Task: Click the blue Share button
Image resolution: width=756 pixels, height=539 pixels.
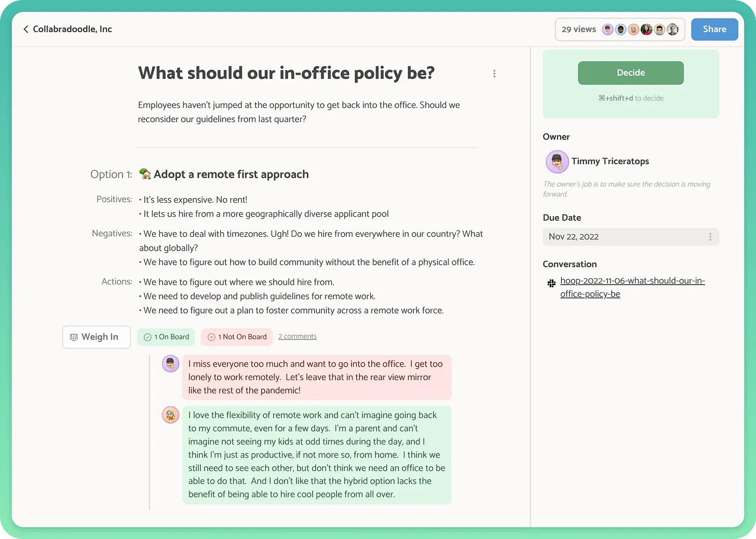Action: [x=714, y=30]
